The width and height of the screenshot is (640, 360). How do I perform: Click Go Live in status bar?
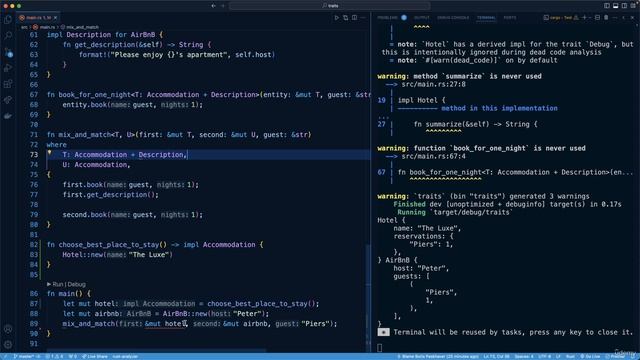590,356
